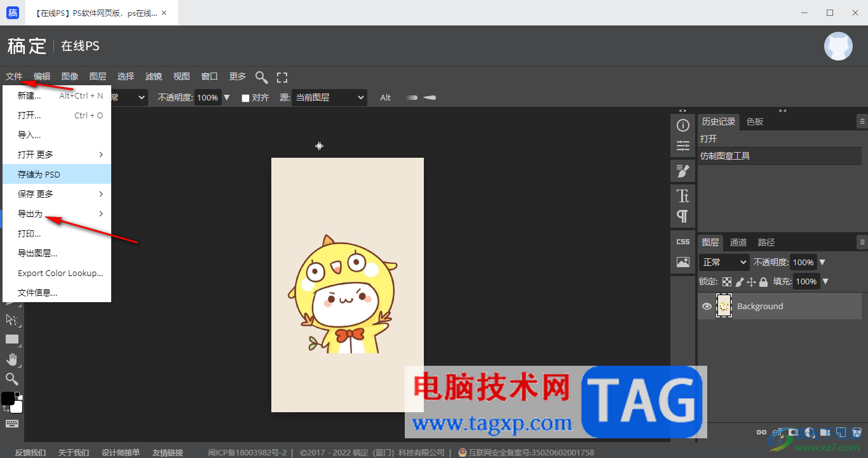Open the layer blend mode 正常 dropdown

[x=724, y=262]
